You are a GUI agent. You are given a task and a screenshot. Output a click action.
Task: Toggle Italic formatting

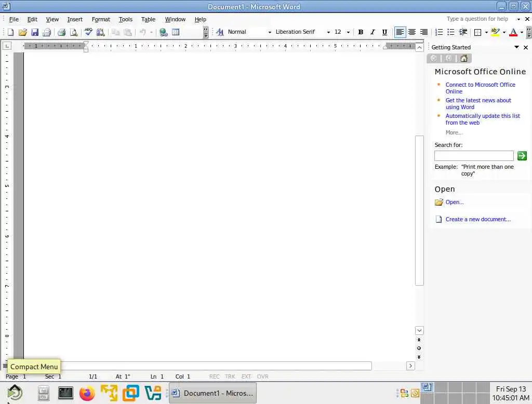coord(373,32)
